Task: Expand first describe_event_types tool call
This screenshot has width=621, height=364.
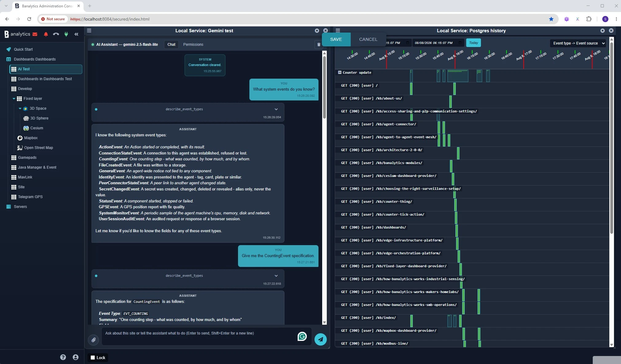Action: [x=276, y=109]
